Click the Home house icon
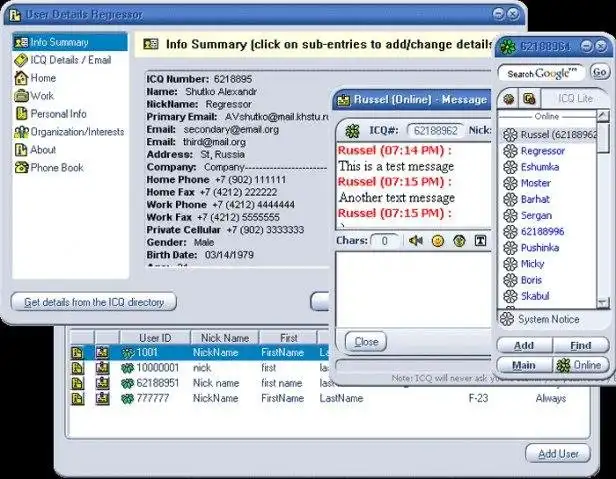The width and height of the screenshot is (616, 479). point(21,78)
